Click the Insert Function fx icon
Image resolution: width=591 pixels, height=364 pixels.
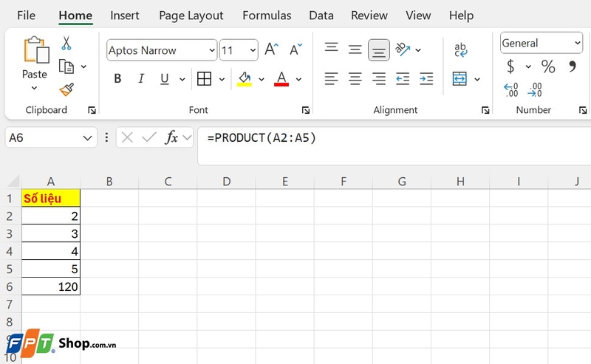pos(171,137)
